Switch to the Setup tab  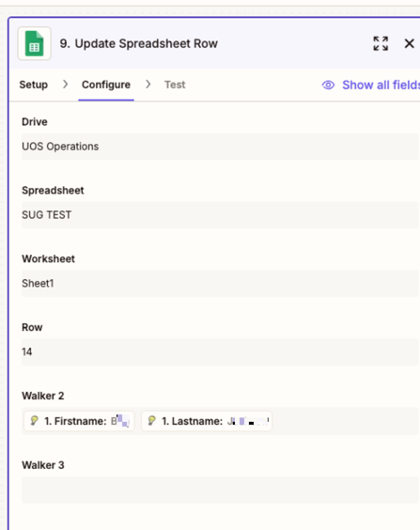point(34,85)
